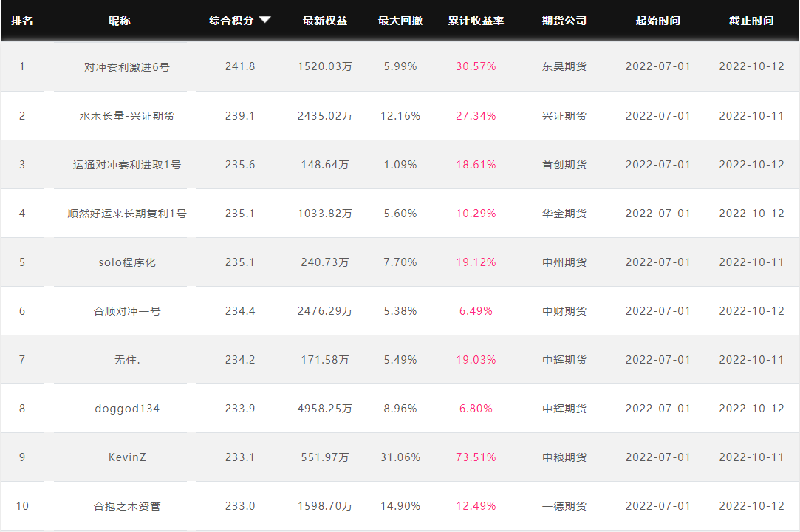Click the 中州期货 company cell
Viewport: 800px width, 532px height.
point(564,262)
